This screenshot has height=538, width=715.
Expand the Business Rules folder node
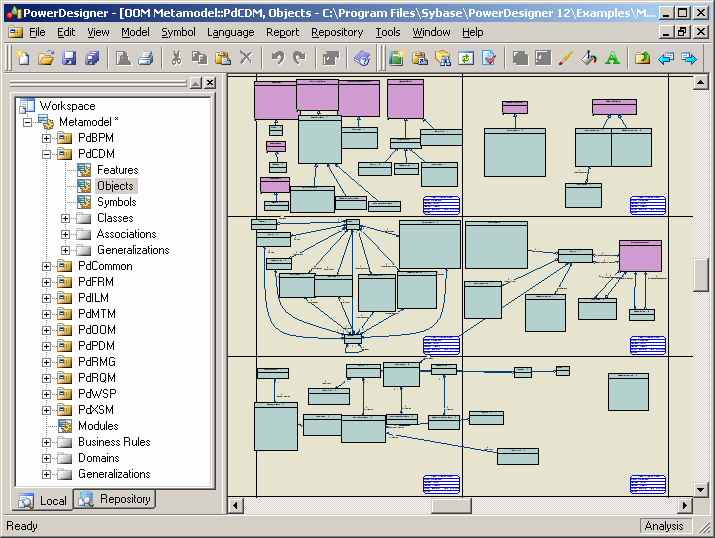(46, 442)
